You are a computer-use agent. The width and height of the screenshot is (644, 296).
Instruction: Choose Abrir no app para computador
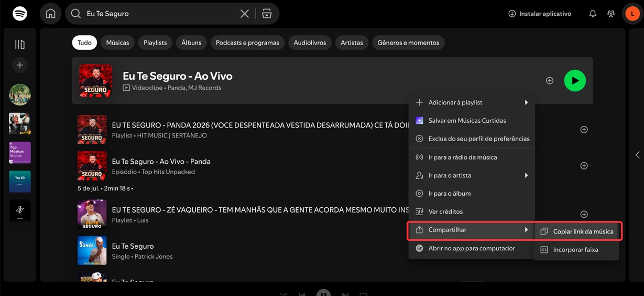(x=472, y=248)
